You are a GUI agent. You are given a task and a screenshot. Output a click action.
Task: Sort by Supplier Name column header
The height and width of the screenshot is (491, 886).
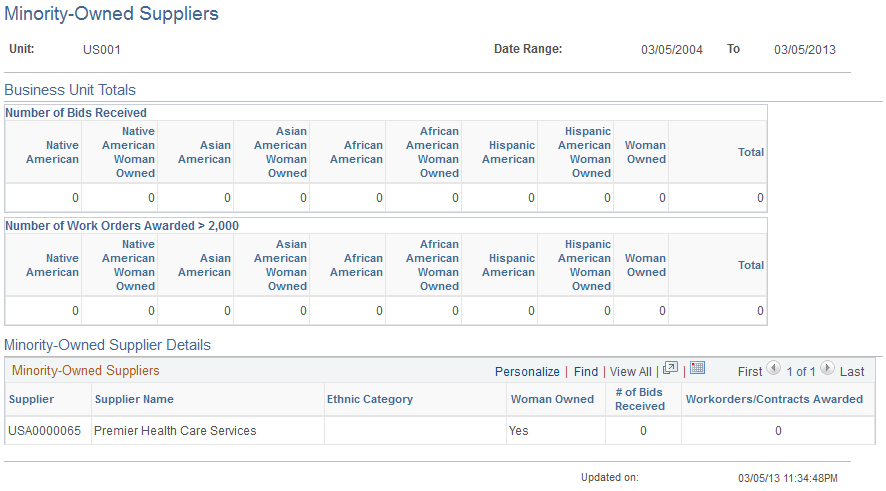(134, 399)
